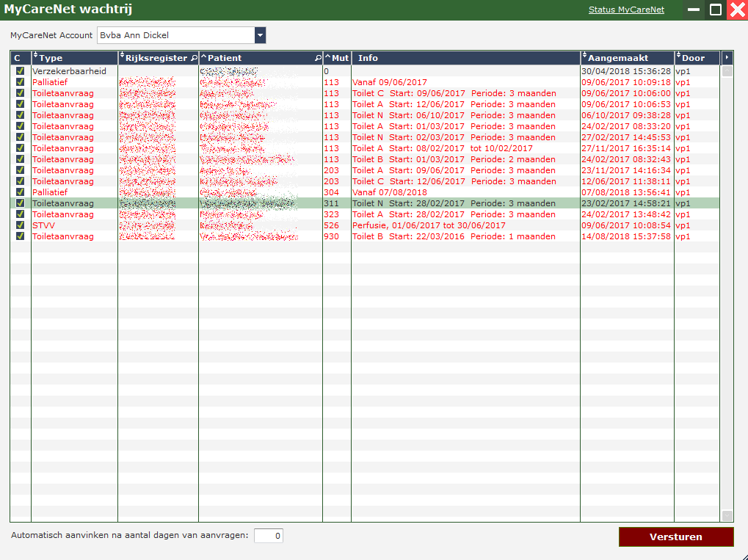Viewport: 748px width, 560px height.
Task: Toggle checkbox for Palliatief Vanaf 07/08/2018 row
Action: click(x=20, y=192)
